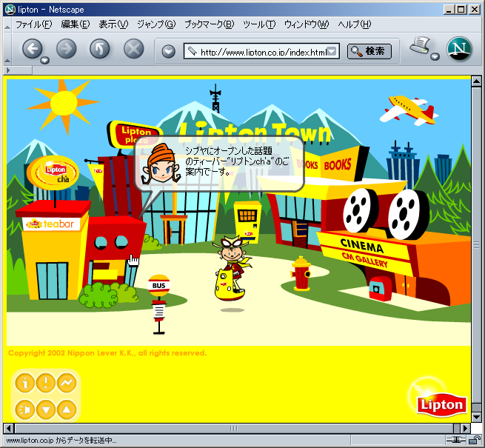This screenshot has height=448, width=485.
Task: Click the horizontal scrollbar right arrow
Action: pyautogui.click(x=465, y=428)
